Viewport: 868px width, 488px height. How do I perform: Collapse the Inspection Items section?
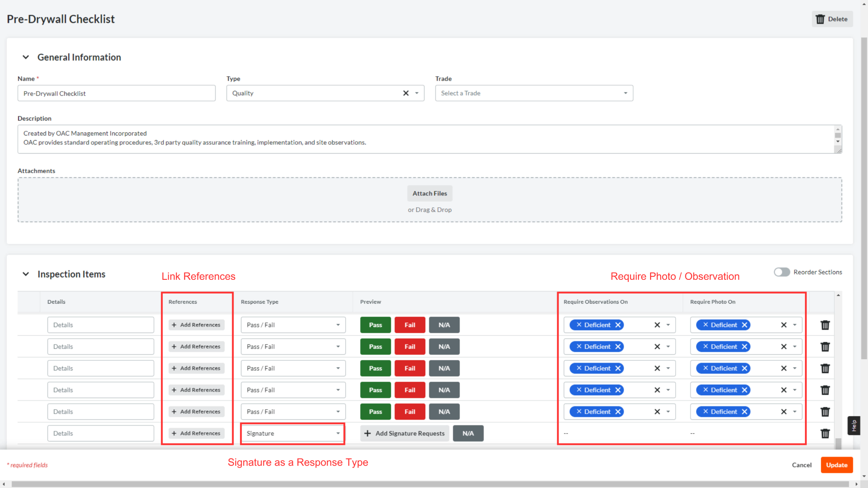(x=26, y=274)
